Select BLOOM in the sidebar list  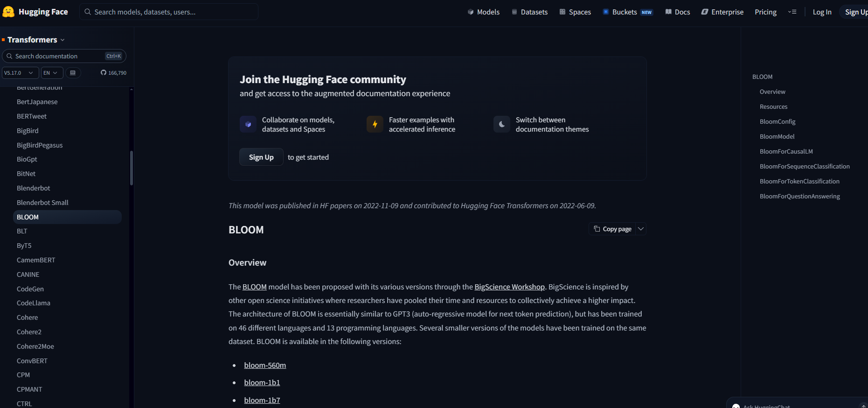coord(67,217)
